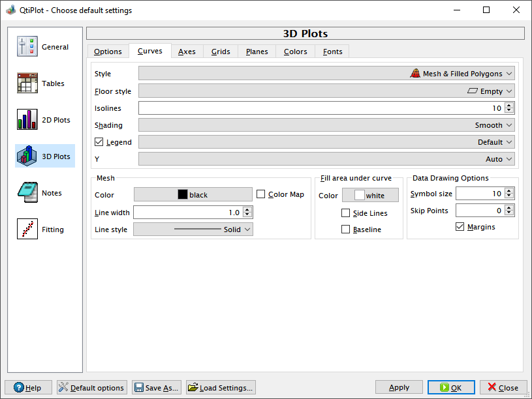
Task: Open the Floor style dropdown
Action: [326, 91]
